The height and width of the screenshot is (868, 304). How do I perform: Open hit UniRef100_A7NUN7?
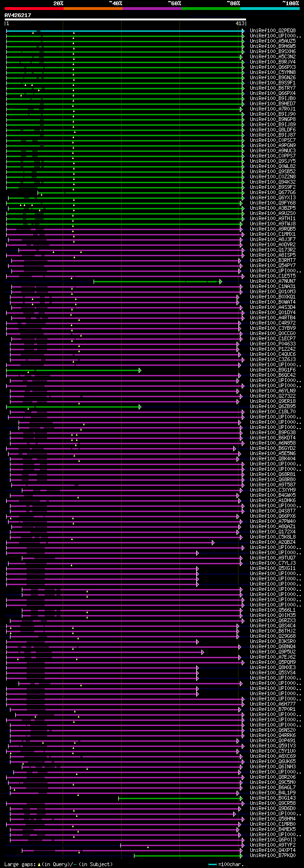[x=273, y=281]
